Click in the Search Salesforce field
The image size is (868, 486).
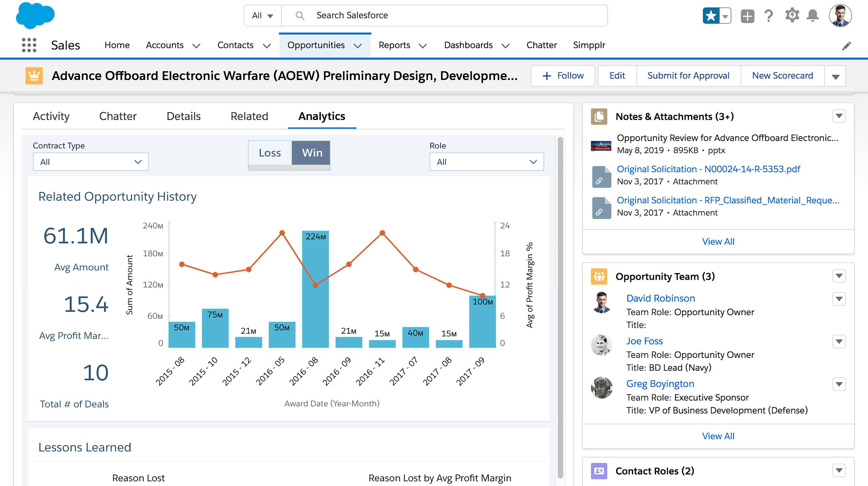(x=444, y=16)
